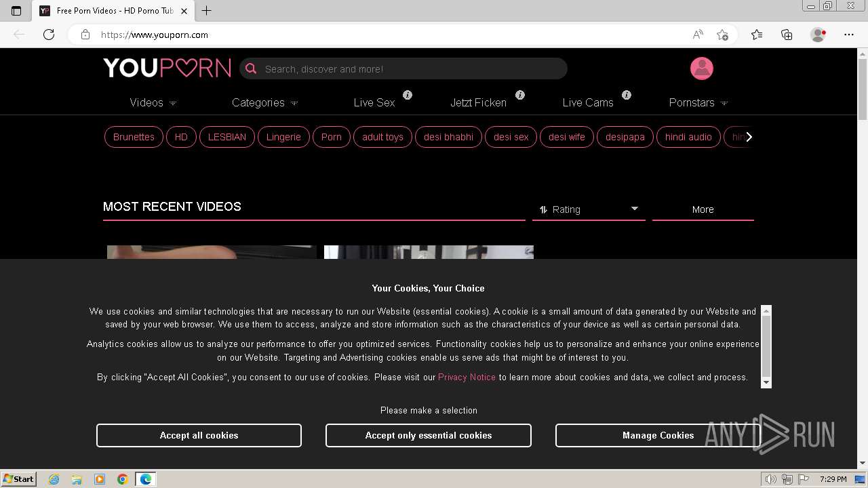Click the page vertical scrollbar thumb

point(863,88)
